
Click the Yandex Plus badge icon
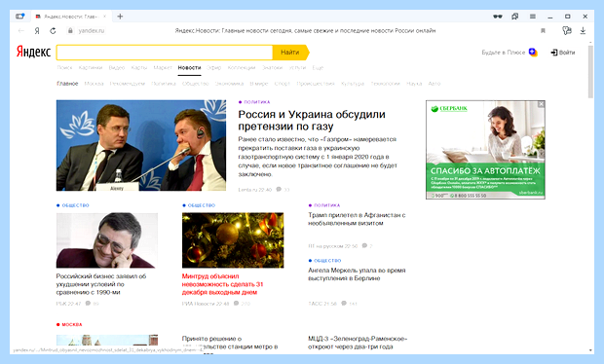(533, 53)
